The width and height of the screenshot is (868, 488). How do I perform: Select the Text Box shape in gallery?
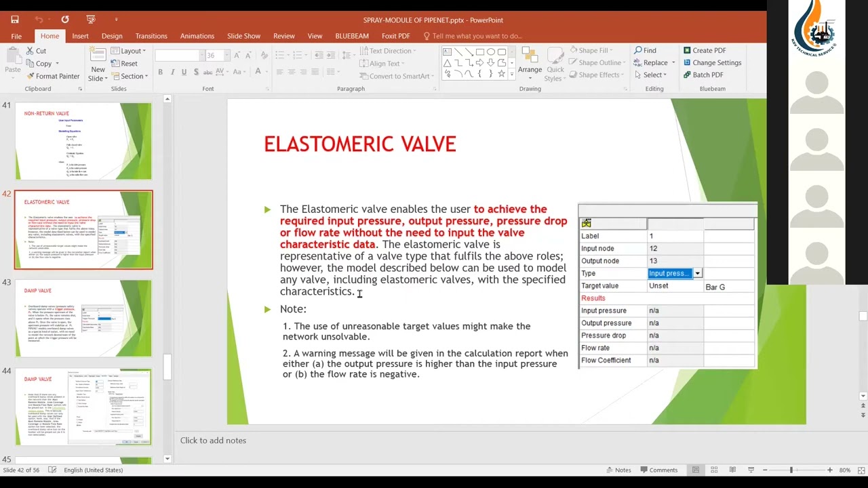coord(448,52)
